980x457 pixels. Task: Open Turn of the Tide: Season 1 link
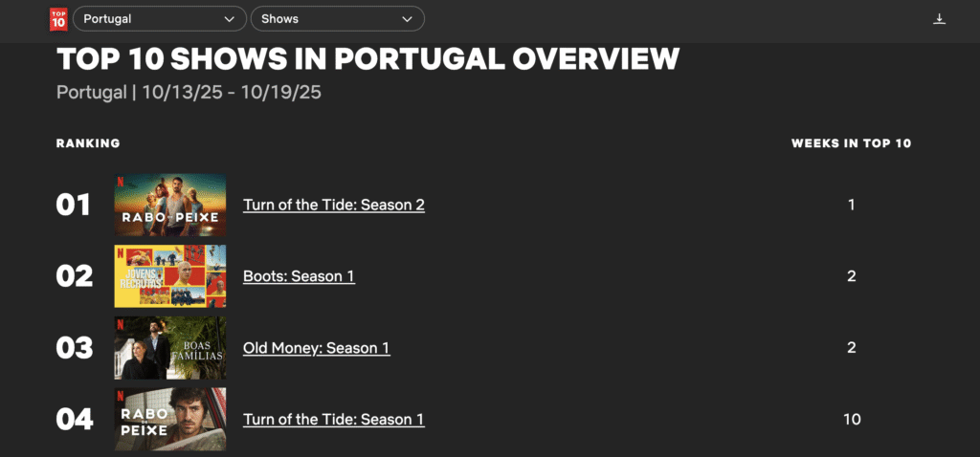tap(333, 419)
